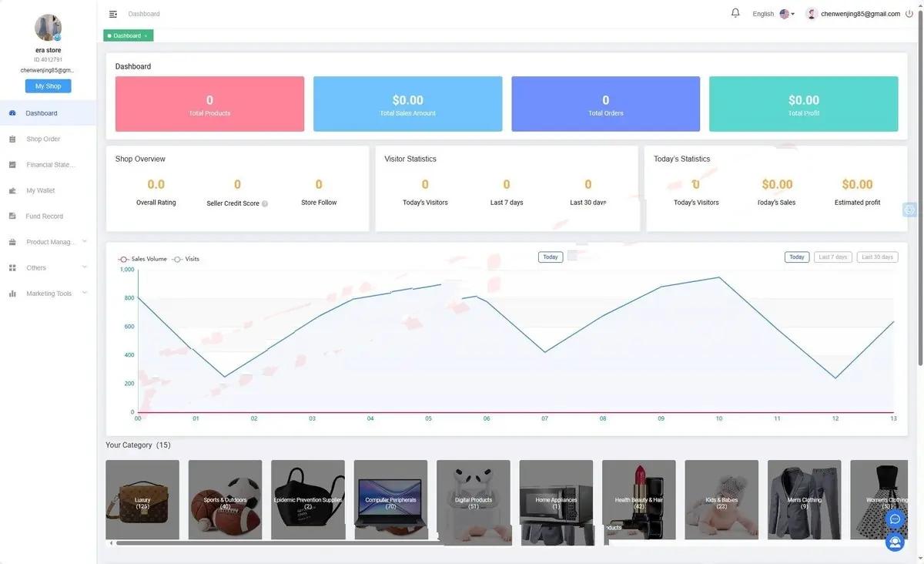
Task: Open the chat message floating icon
Action: click(895, 519)
